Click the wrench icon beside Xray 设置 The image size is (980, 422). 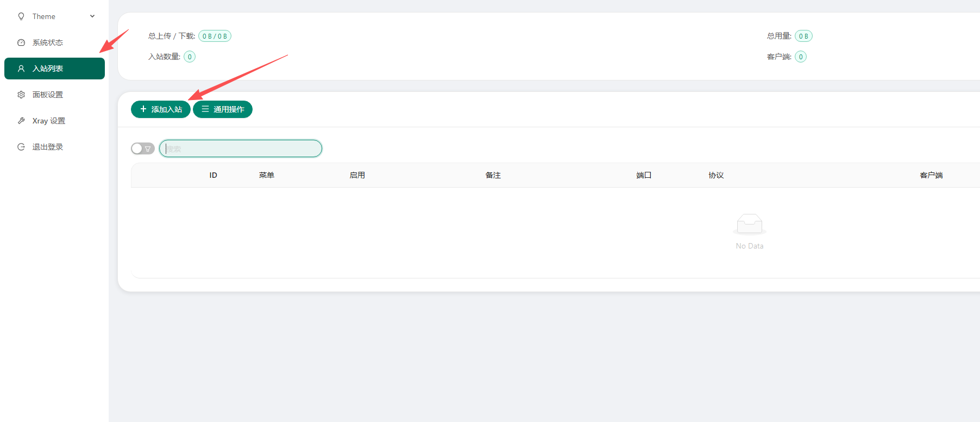tap(21, 121)
